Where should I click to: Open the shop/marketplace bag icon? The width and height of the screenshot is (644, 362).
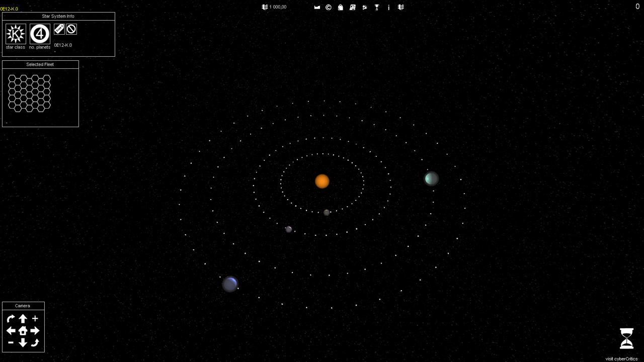(340, 7)
